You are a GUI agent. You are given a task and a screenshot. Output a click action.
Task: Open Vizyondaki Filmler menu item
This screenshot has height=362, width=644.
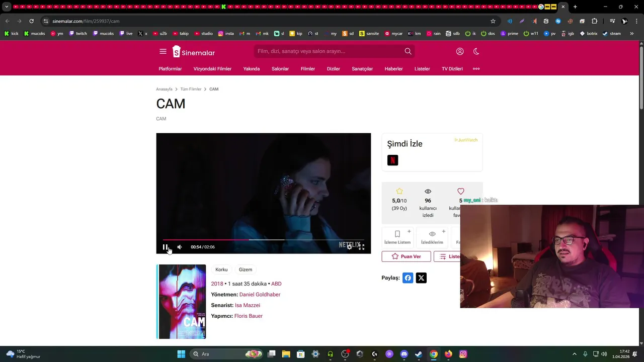[212, 69]
